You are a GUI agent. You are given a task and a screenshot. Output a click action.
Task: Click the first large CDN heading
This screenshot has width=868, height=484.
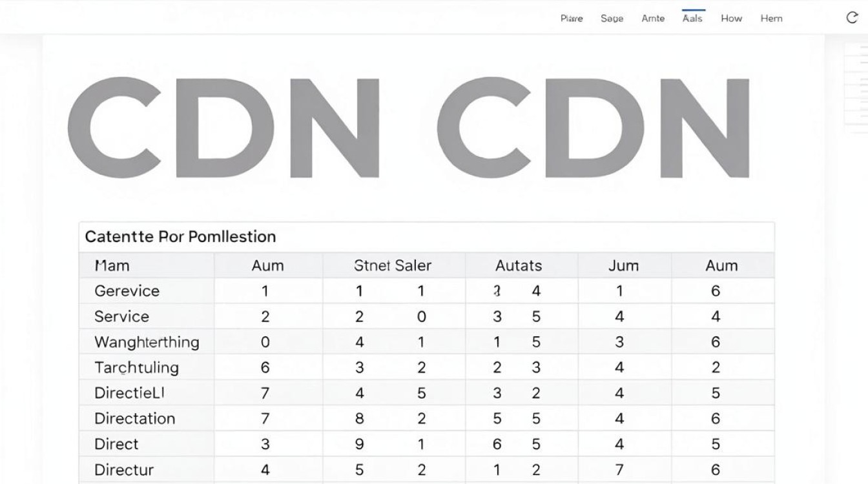[223, 128]
